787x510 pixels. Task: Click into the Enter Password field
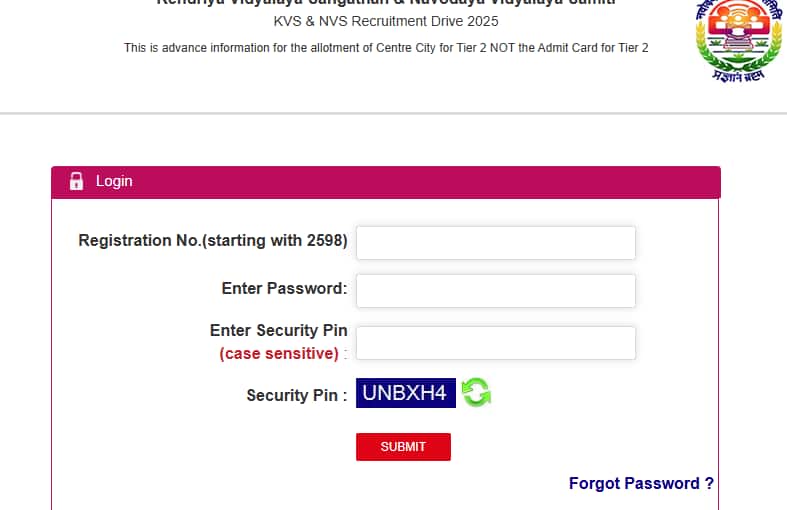point(496,291)
